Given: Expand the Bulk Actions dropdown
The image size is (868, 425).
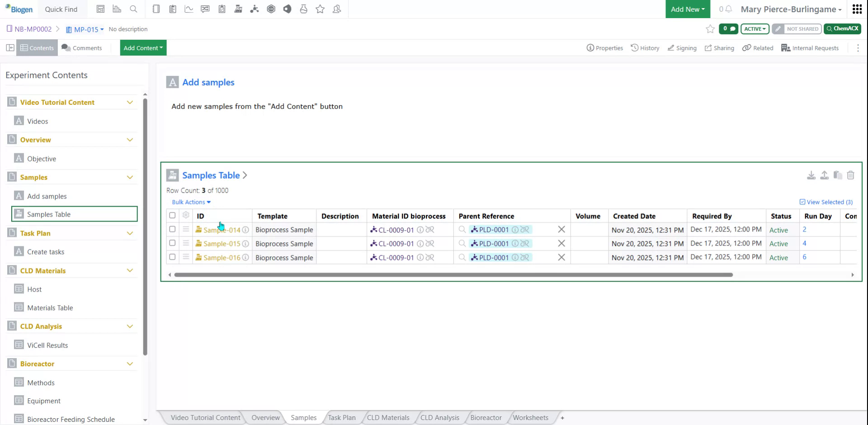Looking at the screenshot, I should click(x=190, y=202).
